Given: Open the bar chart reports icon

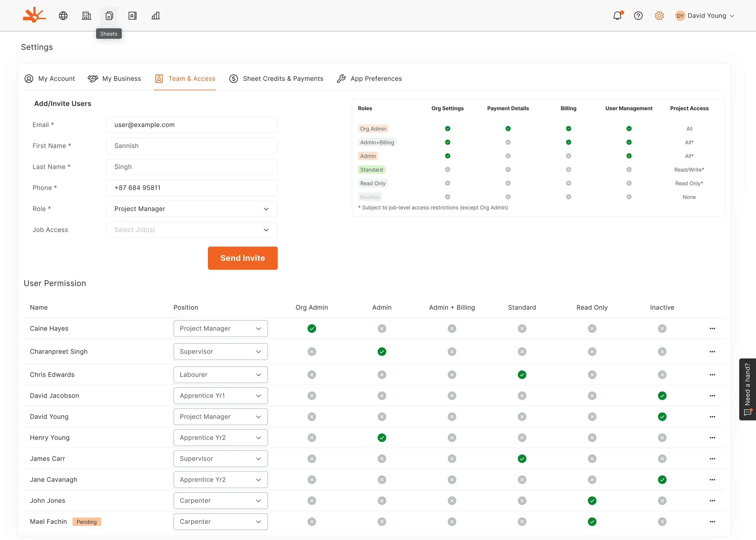Looking at the screenshot, I should (x=156, y=16).
